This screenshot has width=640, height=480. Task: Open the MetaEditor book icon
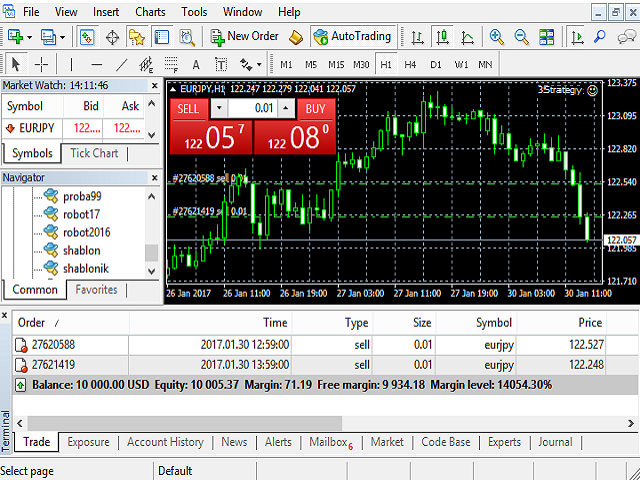click(296, 37)
